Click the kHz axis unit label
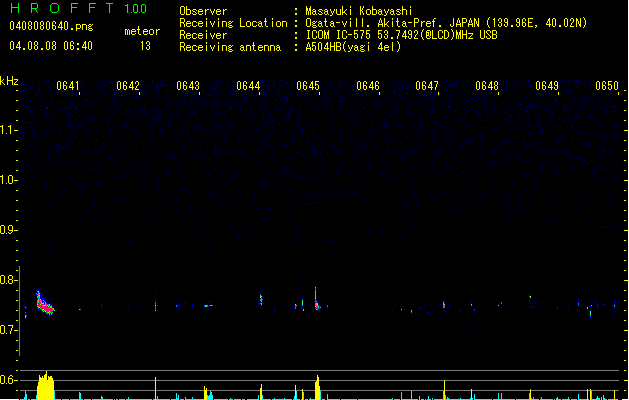The image size is (629, 400). point(9,81)
